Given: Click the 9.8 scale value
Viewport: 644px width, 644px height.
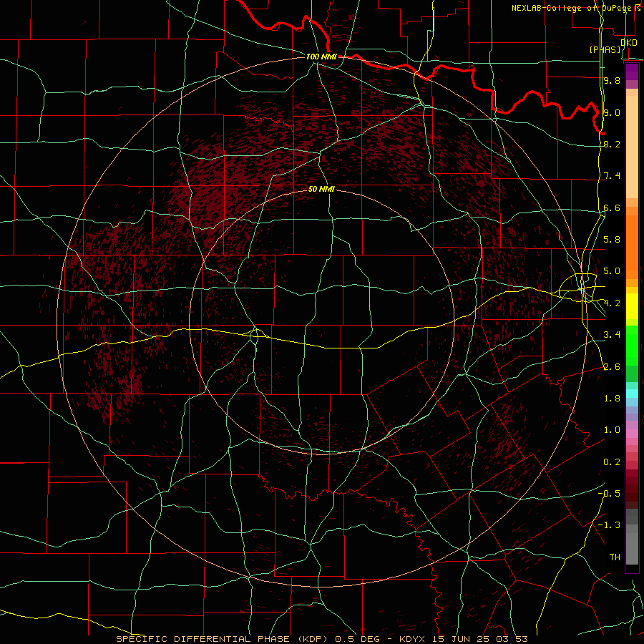Looking at the screenshot, I should (612, 80).
